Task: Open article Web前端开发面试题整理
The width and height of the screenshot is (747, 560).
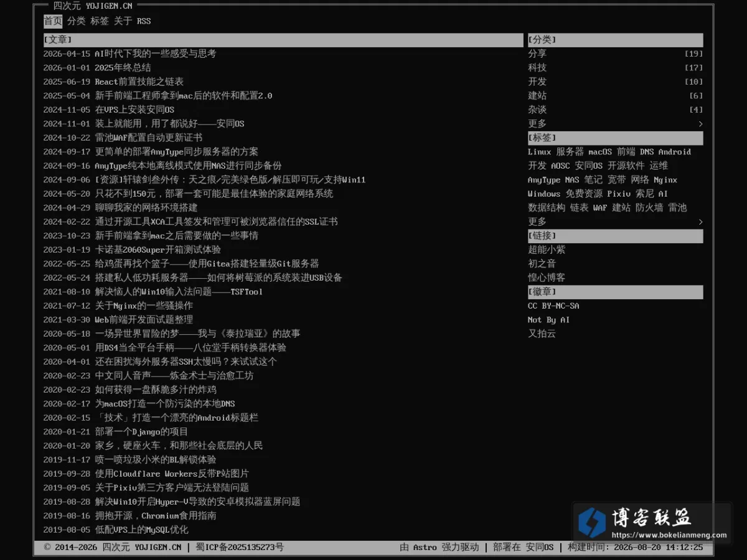Action: tap(144, 320)
